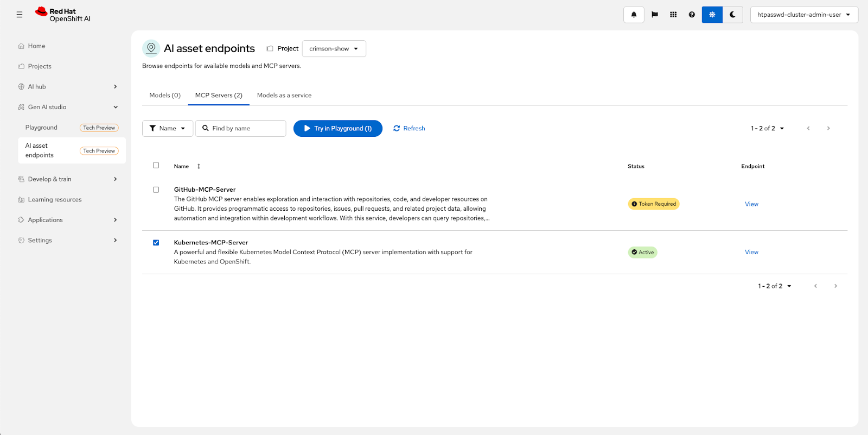Click the Try in Playground button

click(337, 129)
